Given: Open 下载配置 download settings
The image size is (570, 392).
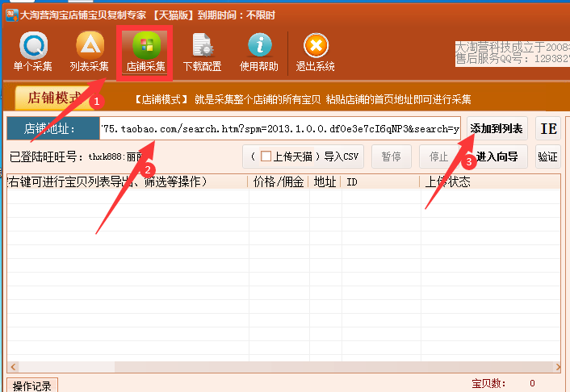Looking at the screenshot, I should click(202, 52).
